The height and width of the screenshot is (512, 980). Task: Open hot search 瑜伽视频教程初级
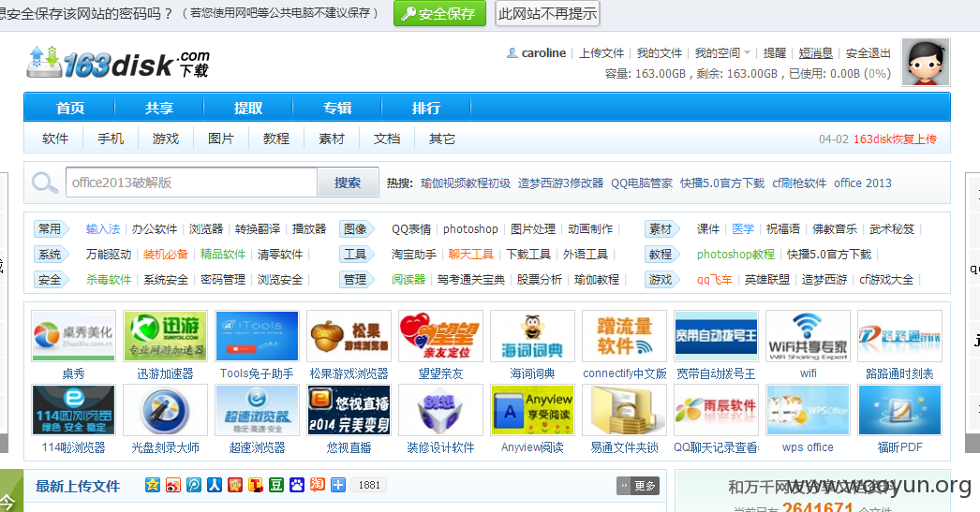click(466, 183)
